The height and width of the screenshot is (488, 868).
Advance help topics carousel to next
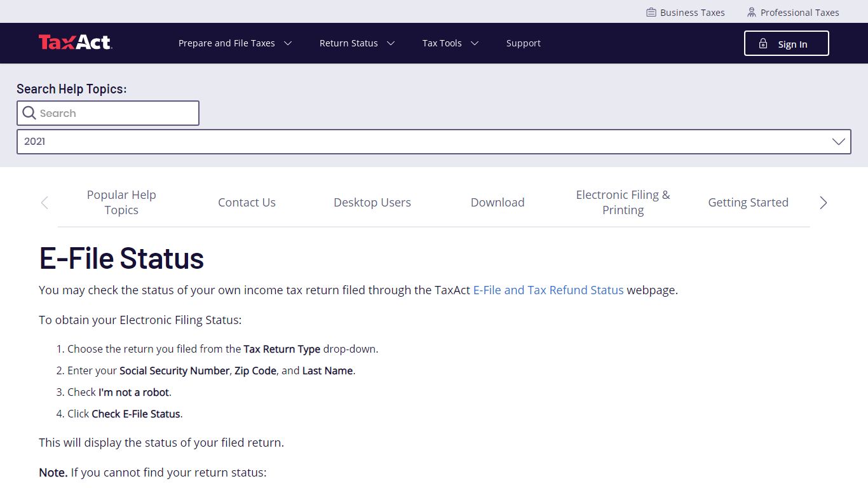click(824, 203)
